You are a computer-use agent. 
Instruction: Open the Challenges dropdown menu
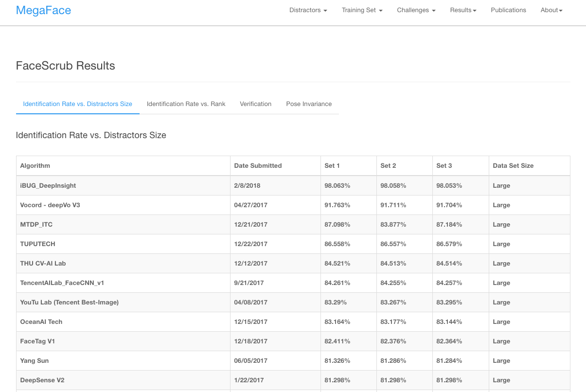(416, 10)
